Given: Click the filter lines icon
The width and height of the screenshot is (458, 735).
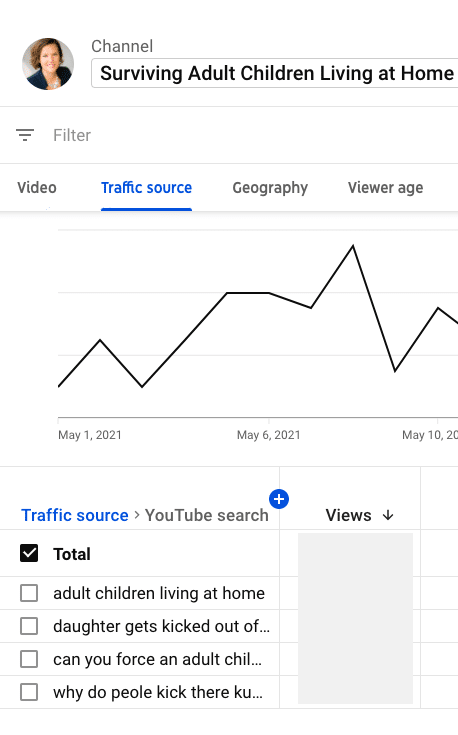Looking at the screenshot, I should [25, 135].
